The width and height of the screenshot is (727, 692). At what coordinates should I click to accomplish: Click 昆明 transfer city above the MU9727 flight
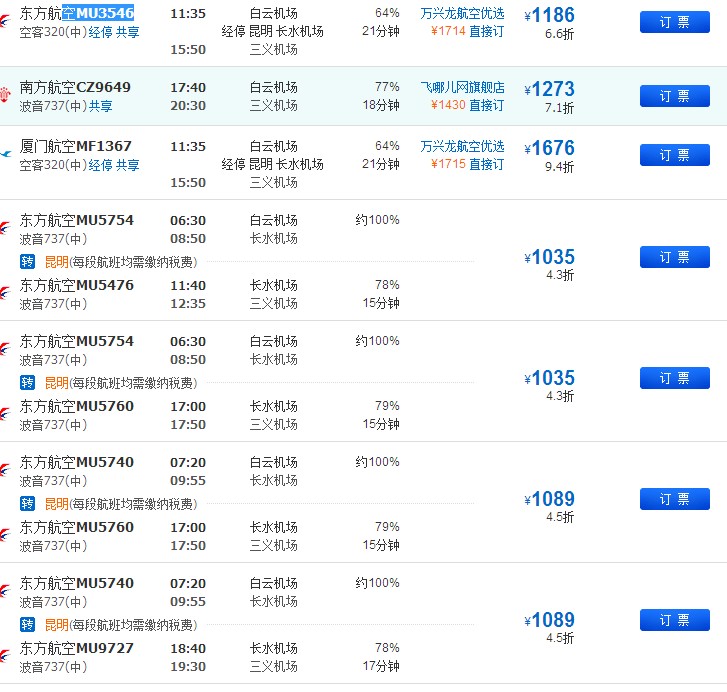click(x=57, y=625)
